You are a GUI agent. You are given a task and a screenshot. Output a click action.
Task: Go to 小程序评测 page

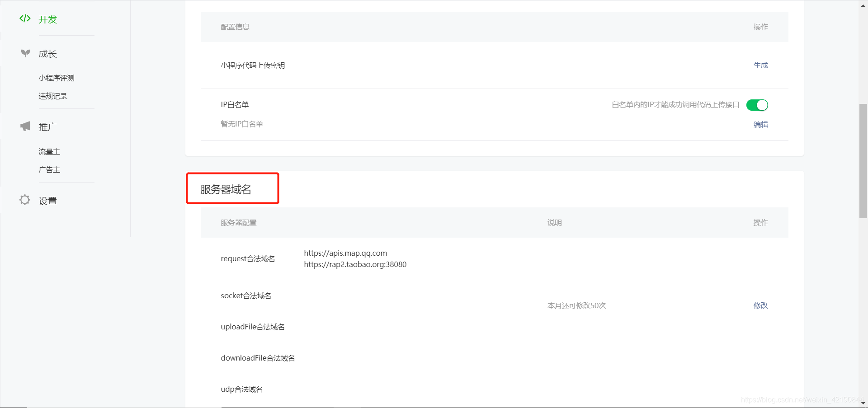tap(57, 78)
